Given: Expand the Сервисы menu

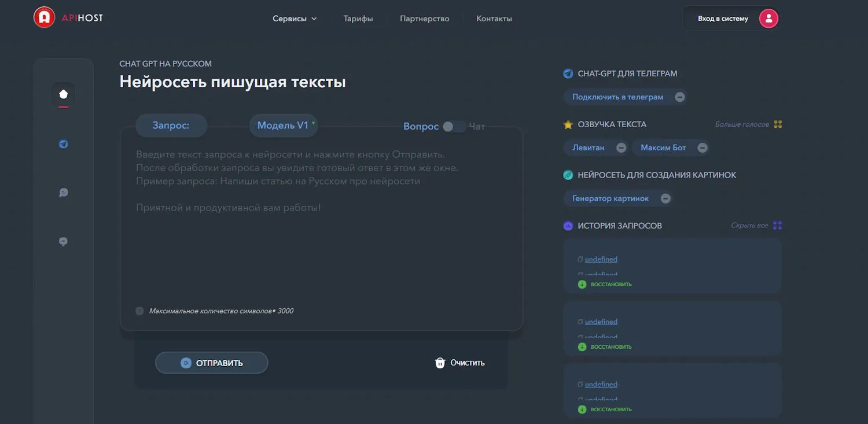Looking at the screenshot, I should (x=295, y=19).
